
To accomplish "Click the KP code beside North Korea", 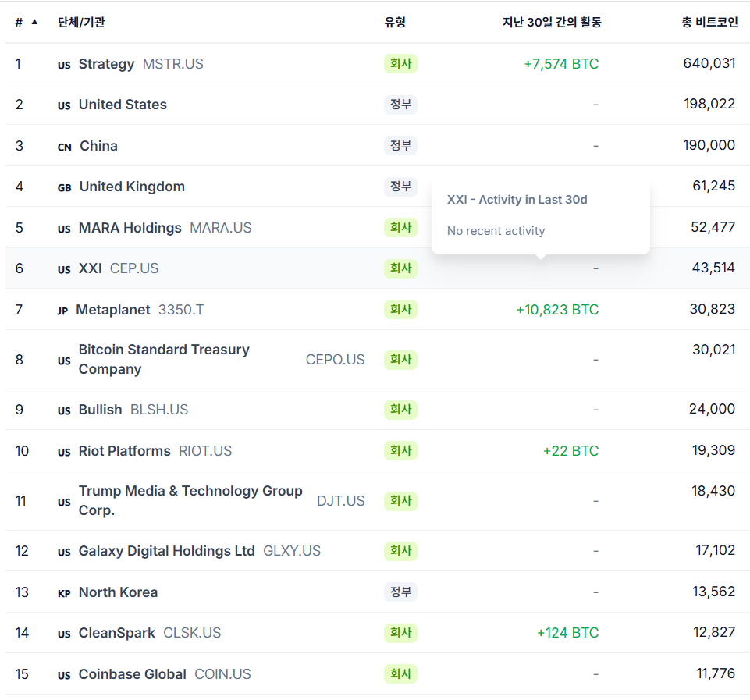I will point(64,593).
